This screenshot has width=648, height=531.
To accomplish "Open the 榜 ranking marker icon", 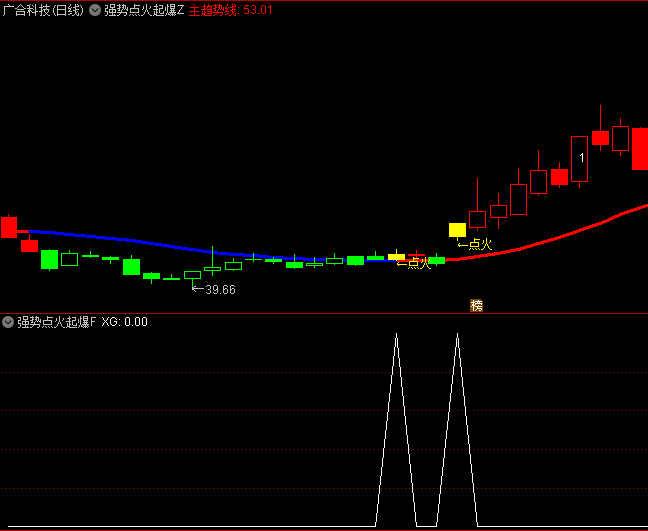I will (476, 306).
